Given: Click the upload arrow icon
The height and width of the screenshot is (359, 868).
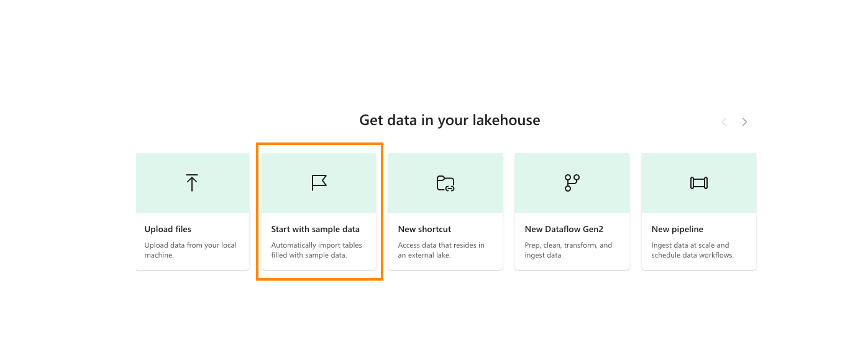Looking at the screenshot, I should pos(192,183).
